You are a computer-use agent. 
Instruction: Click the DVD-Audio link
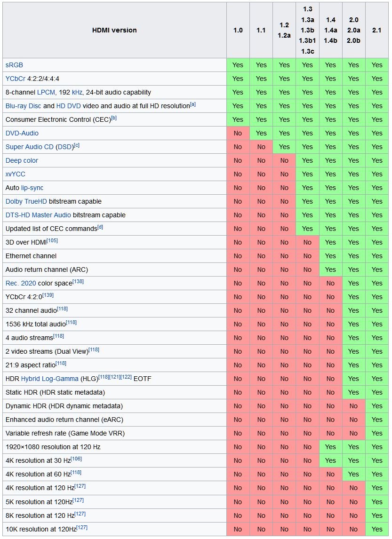pos(22,134)
